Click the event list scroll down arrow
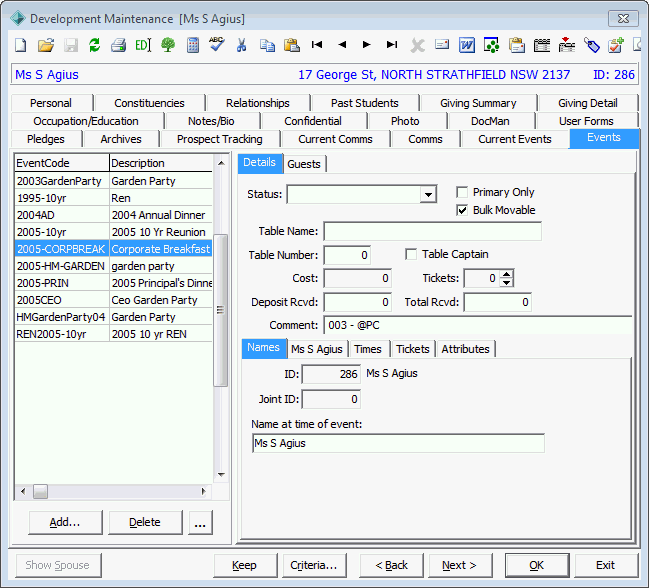The height and width of the screenshot is (588, 649). coord(221,475)
